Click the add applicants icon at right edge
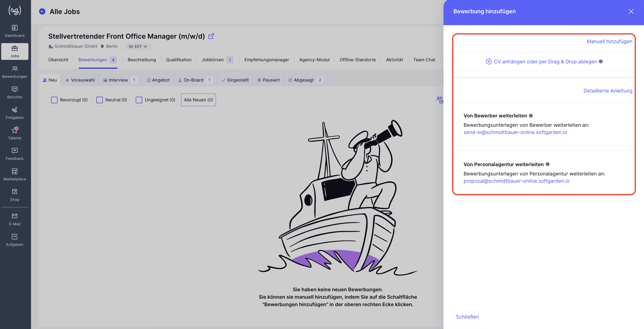The height and width of the screenshot is (329, 644). (x=440, y=100)
